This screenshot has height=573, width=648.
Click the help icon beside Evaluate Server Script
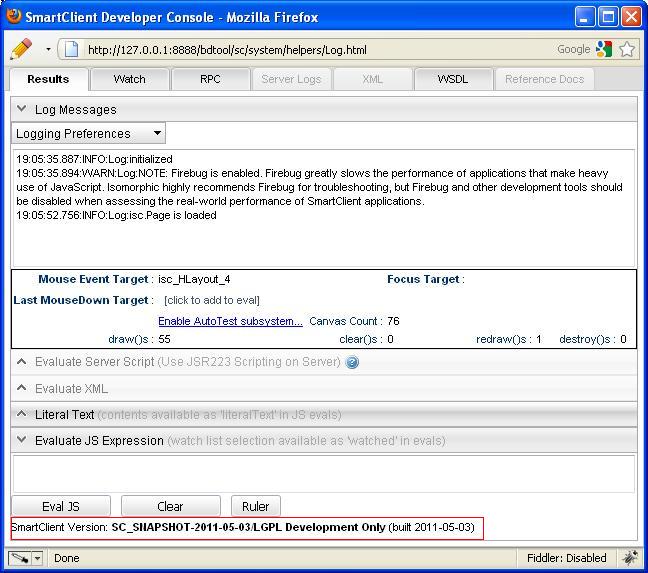(352, 362)
